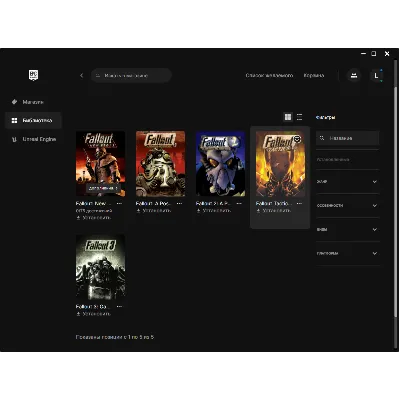
Task: Open three-dot menu for Fallout New Vegas
Action: [119, 203]
